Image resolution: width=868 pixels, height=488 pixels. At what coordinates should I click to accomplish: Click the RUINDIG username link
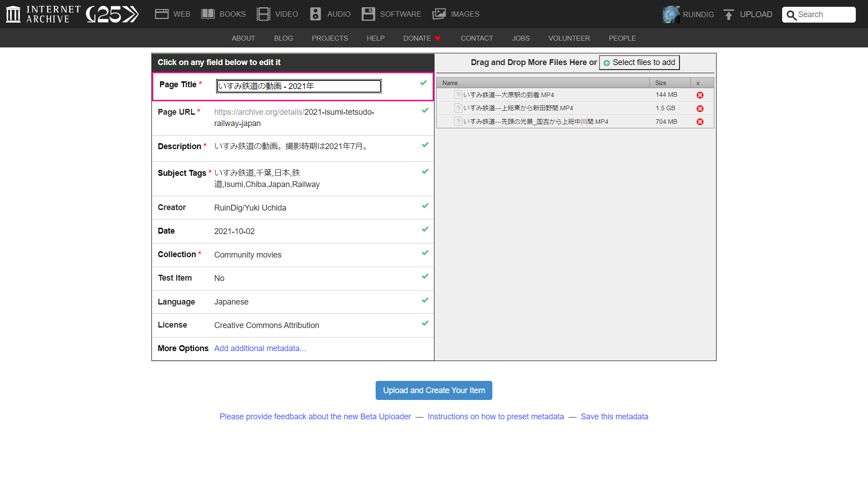point(698,14)
